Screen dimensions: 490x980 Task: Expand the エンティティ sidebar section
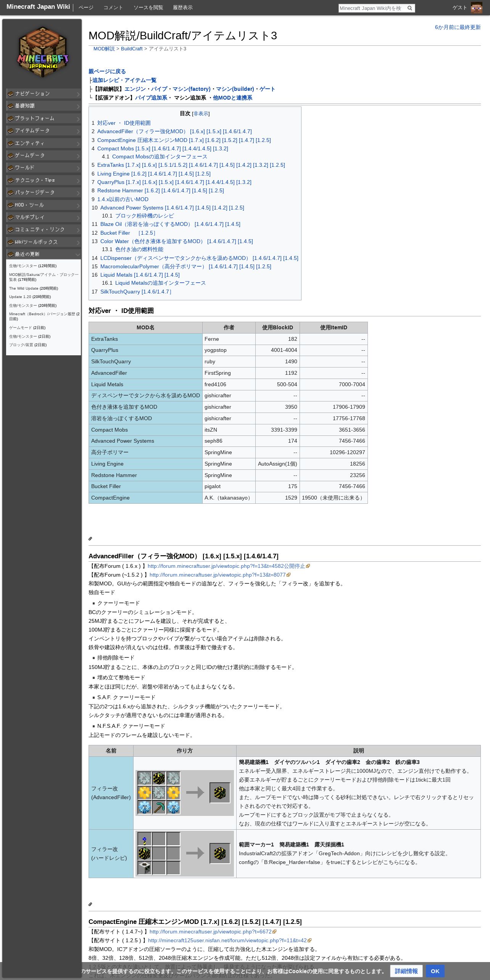point(44,143)
